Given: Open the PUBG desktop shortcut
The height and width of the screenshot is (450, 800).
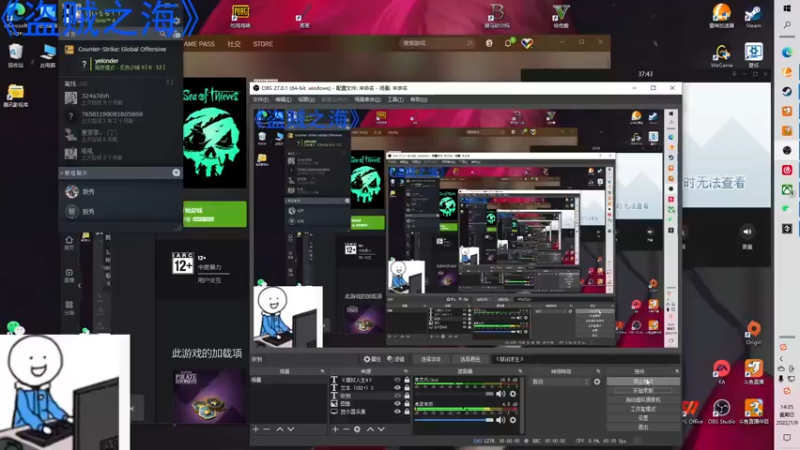Looking at the screenshot, I should tap(240, 16).
